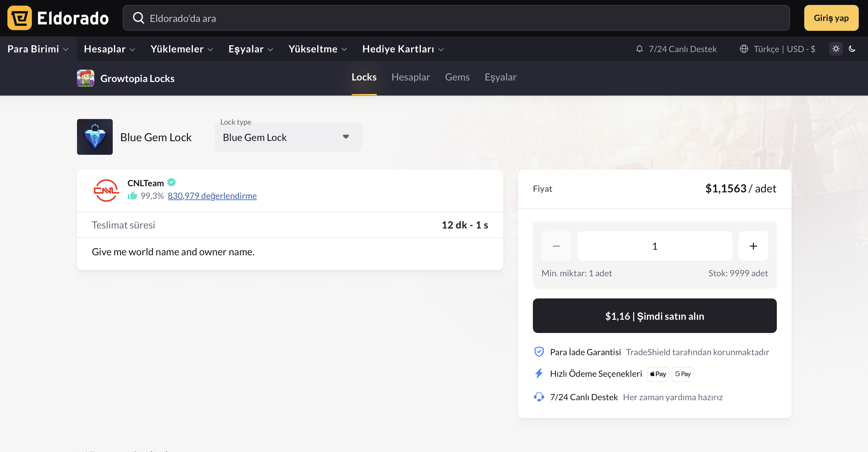Open the Lock type dropdown

288,137
